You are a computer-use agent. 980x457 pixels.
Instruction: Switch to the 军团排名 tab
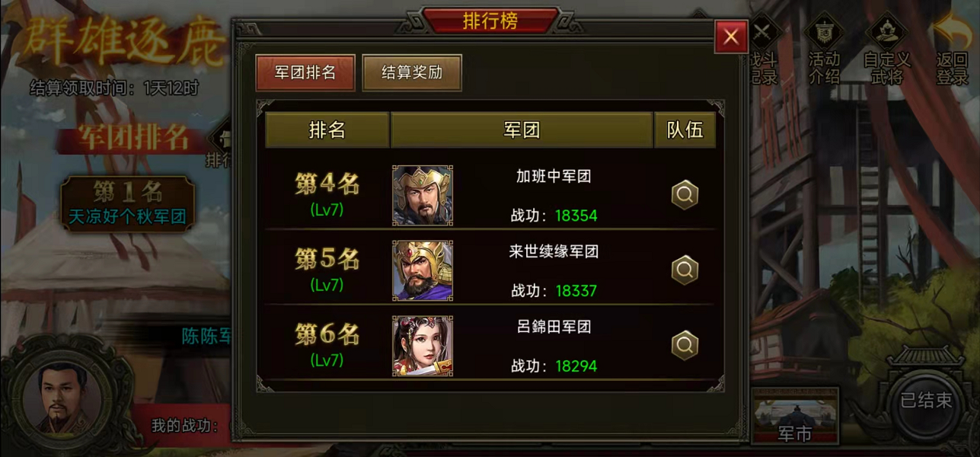(305, 73)
